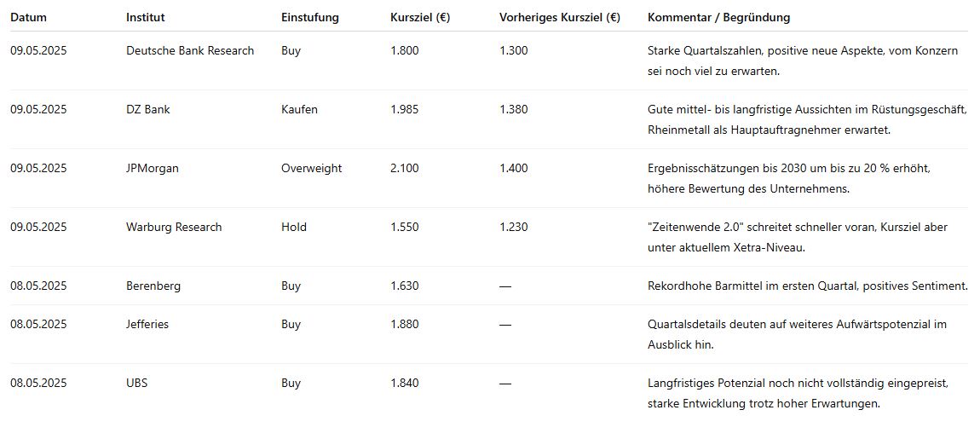Click the Kaufen rating cell
Image resolution: width=980 pixels, height=433 pixels.
[299, 109]
